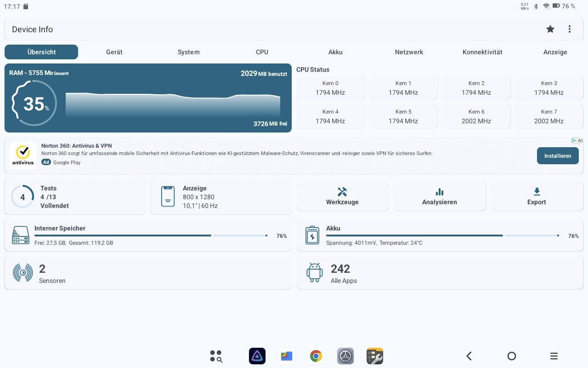The height and width of the screenshot is (368, 588).
Task: Launch Chrome from the taskbar
Action: point(316,356)
